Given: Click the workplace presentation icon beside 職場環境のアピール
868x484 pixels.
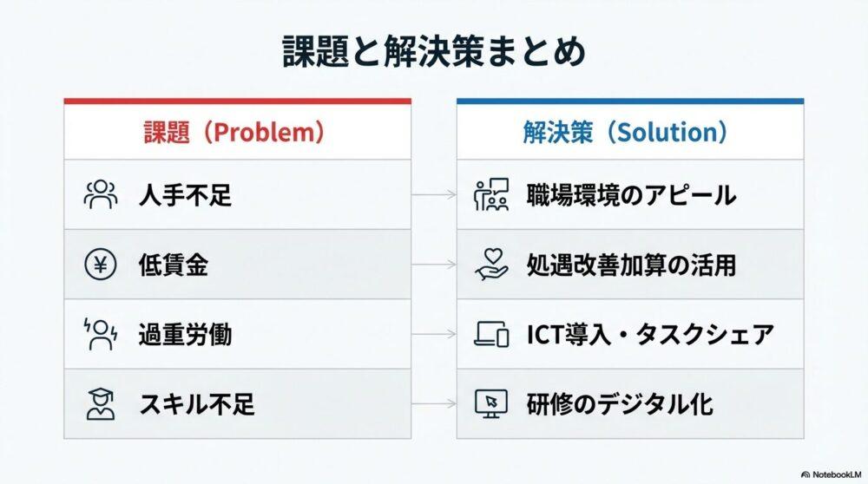Looking at the screenshot, I should [x=491, y=194].
